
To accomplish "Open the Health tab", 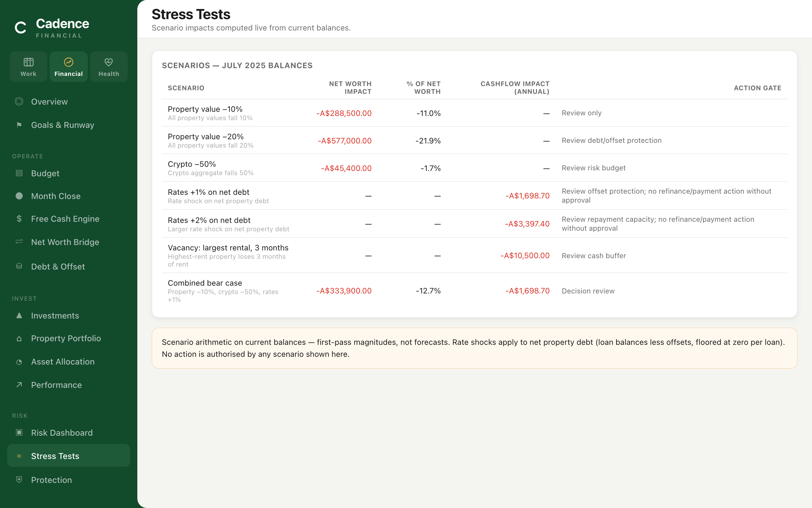I will 109,67.
